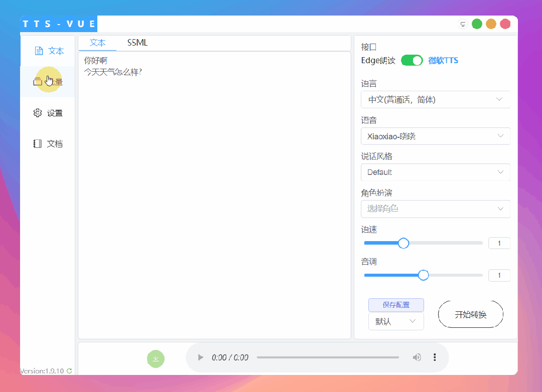Open the 角色扮演 role selection dropdown

click(435, 209)
